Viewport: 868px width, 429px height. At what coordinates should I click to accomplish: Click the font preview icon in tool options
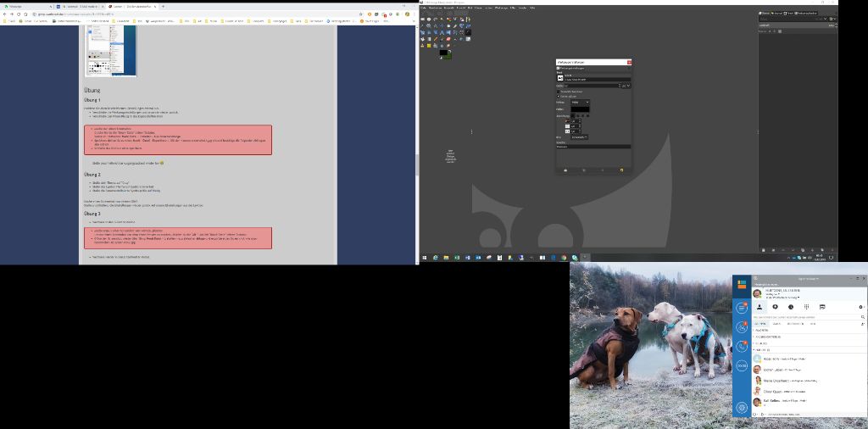pos(560,78)
